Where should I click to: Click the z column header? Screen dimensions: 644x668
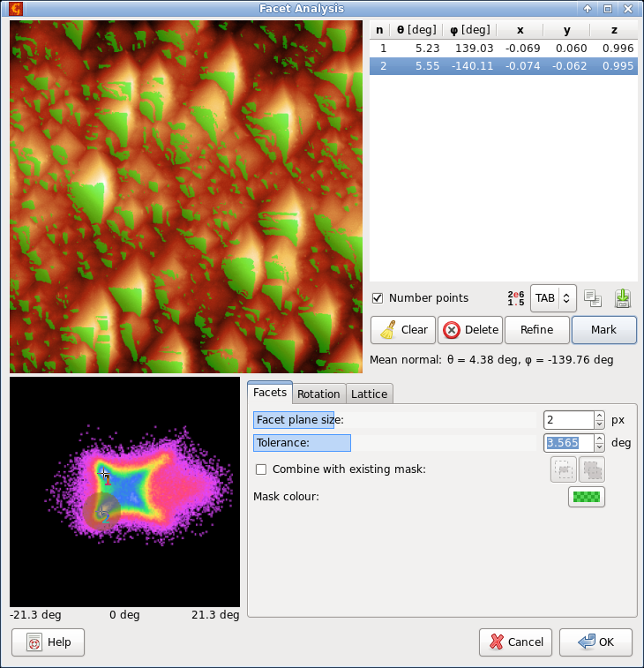(x=614, y=30)
